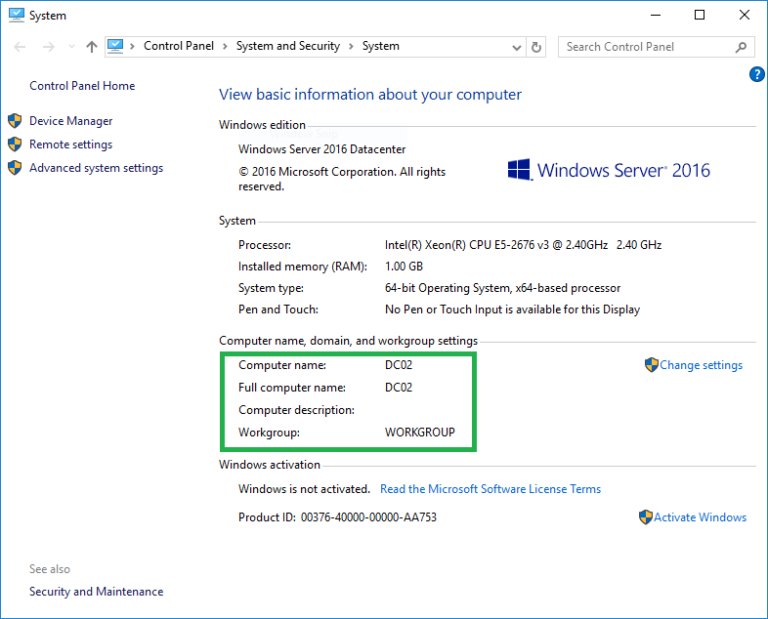
Task: Expand the chevron after Control Panel breadcrumb
Action: click(x=227, y=46)
